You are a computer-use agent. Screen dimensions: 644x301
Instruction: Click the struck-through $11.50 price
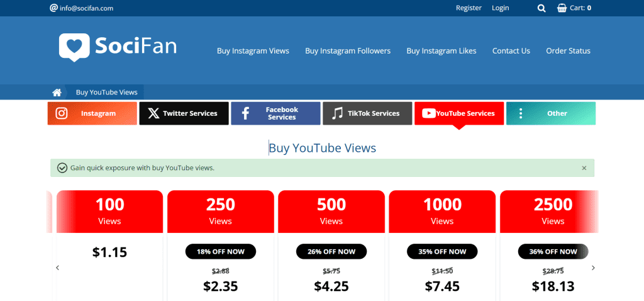pyautogui.click(x=442, y=271)
